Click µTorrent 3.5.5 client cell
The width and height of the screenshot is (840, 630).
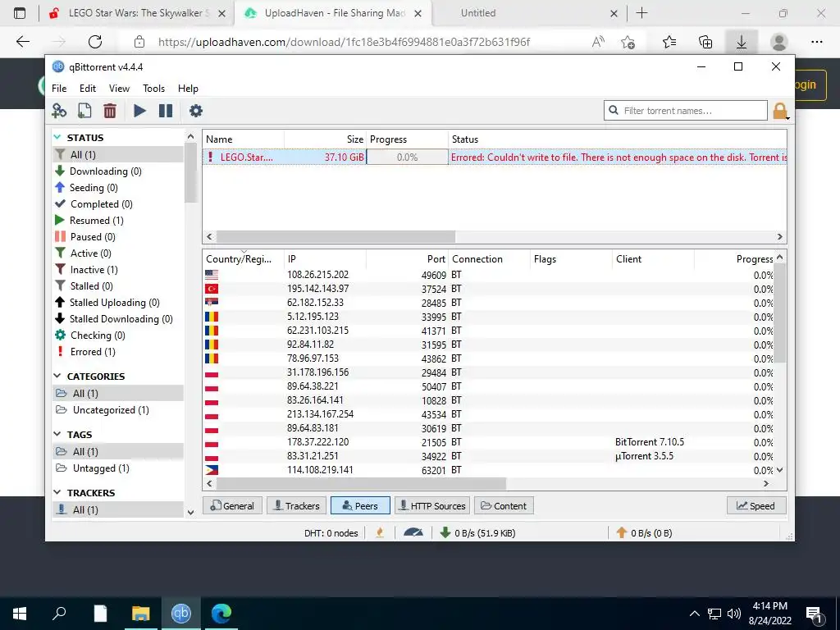click(644, 456)
